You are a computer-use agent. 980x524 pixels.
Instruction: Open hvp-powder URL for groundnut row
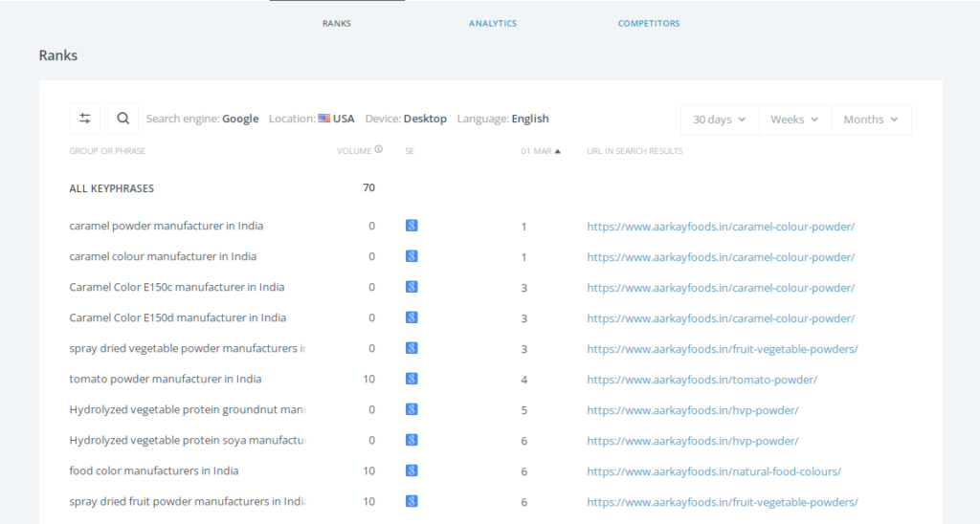point(693,410)
